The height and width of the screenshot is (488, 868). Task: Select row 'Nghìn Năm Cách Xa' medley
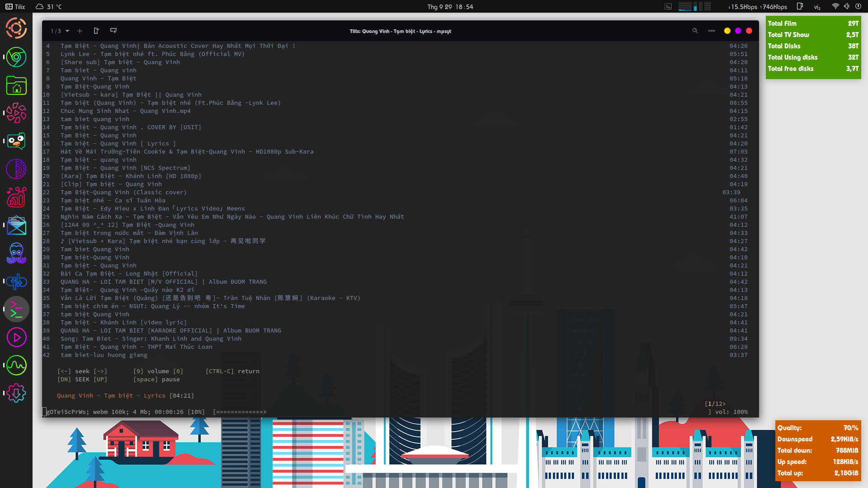[232, 217]
